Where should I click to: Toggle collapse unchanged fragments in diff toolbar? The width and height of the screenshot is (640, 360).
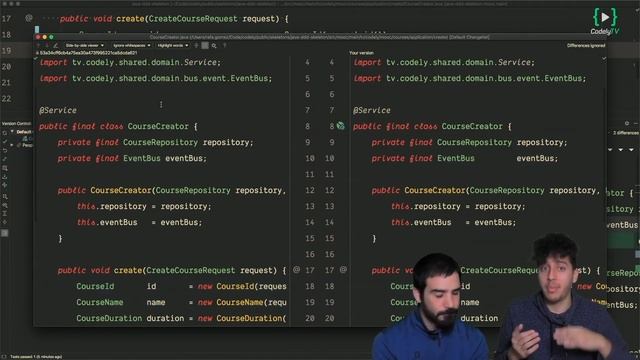(x=196, y=45)
